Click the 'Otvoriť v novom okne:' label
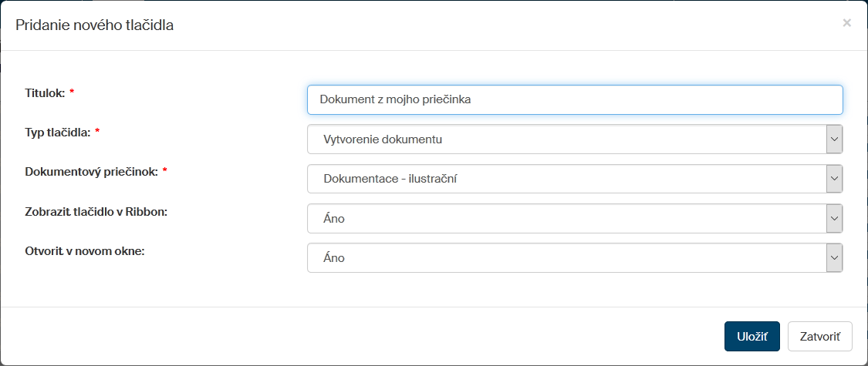 [x=85, y=251]
